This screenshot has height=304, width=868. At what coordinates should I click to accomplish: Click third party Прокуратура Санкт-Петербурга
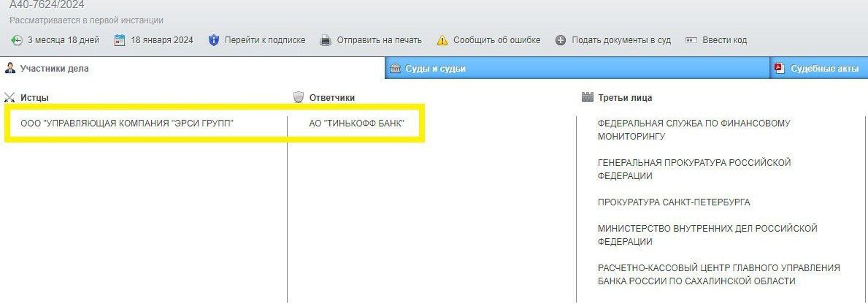[673, 202]
